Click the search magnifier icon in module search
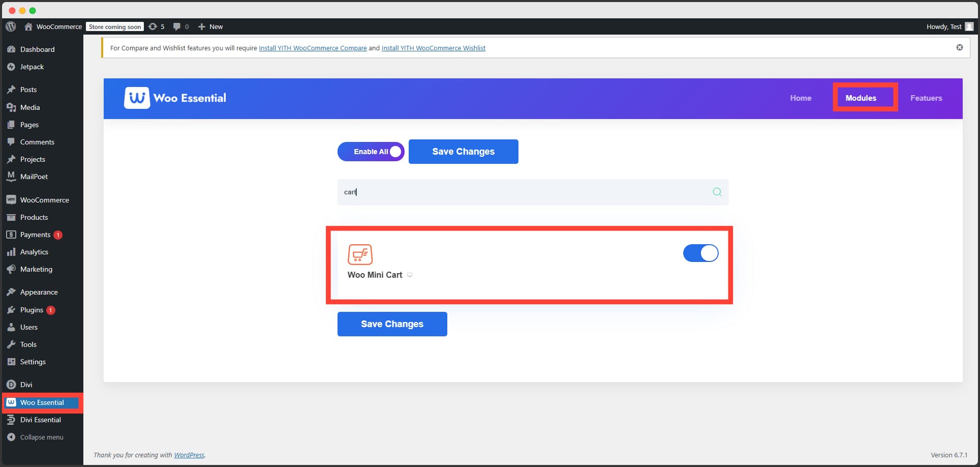 coord(717,192)
